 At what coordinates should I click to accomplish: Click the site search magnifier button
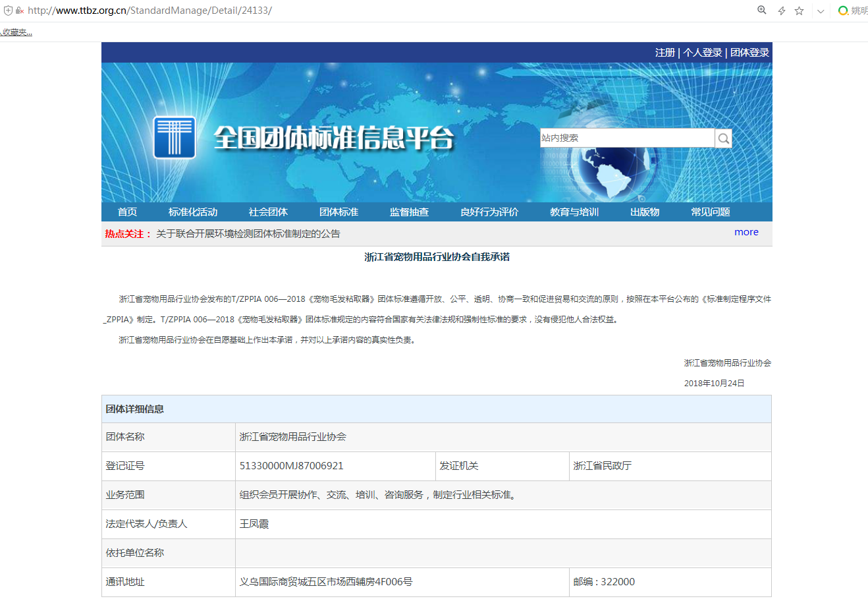(x=723, y=138)
